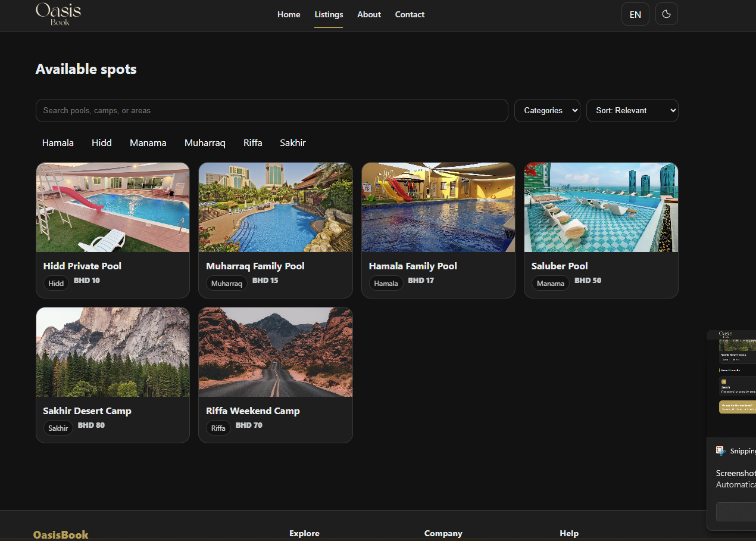Viewport: 756px width, 541px height.
Task: Open the Snipping Tool screenshot preview thumbnail
Action: click(732, 383)
